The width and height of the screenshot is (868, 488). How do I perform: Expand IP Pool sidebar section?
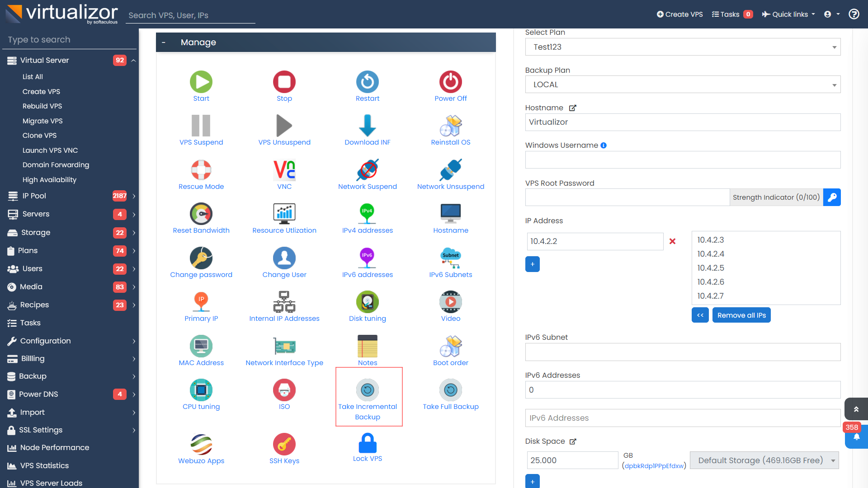pyautogui.click(x=134, y=196)
